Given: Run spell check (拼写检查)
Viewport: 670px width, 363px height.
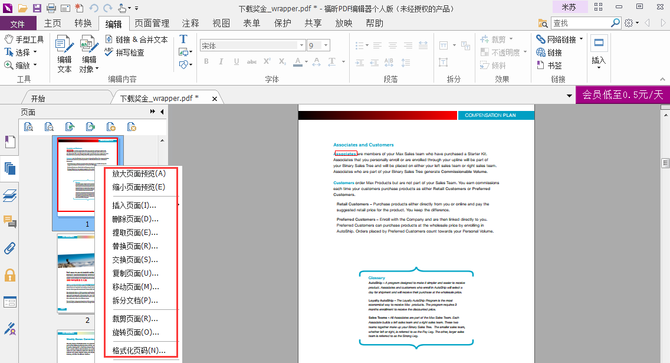Looking at the screenshot, I should (125, 53).
